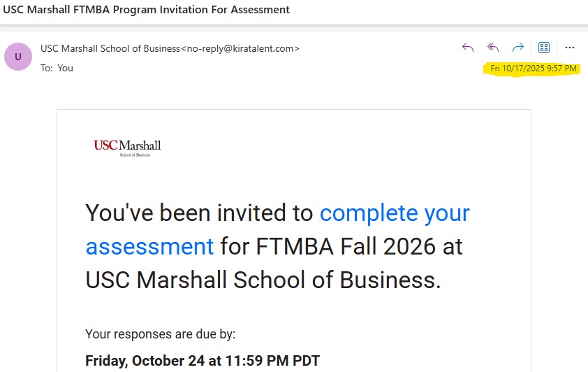Click the recipient "You"
This screenshot has width=588, height=372.
point(66,68)
